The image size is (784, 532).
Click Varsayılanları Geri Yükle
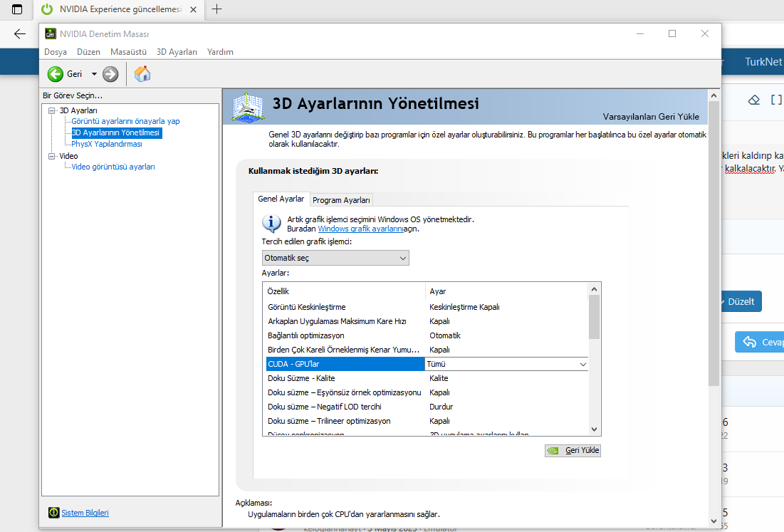point(651,117)
